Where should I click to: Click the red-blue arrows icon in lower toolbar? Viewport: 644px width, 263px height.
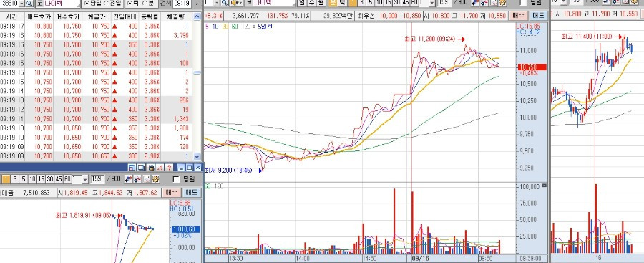tap(128, 179)
